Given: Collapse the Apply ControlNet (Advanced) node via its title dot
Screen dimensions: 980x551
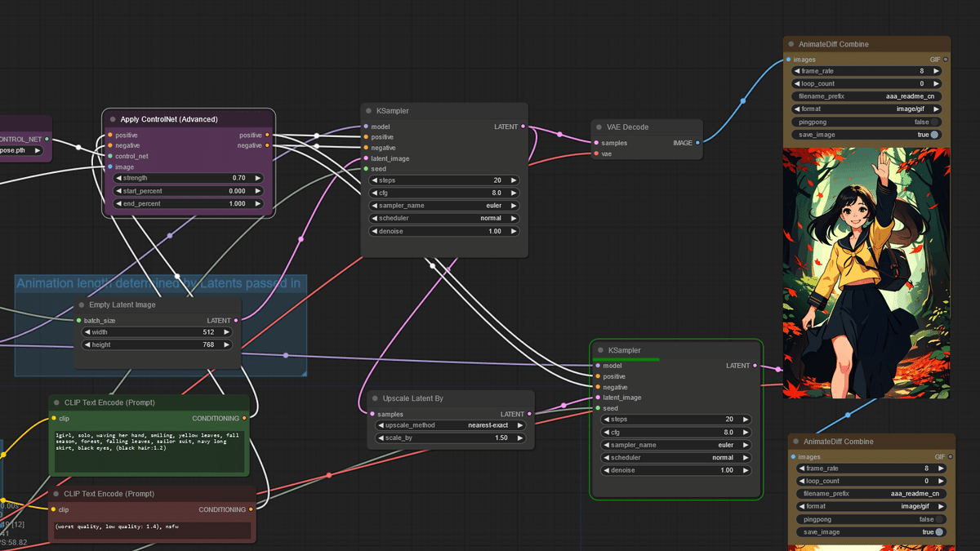Looking at the screenshot, I should (x=112, y=119).
